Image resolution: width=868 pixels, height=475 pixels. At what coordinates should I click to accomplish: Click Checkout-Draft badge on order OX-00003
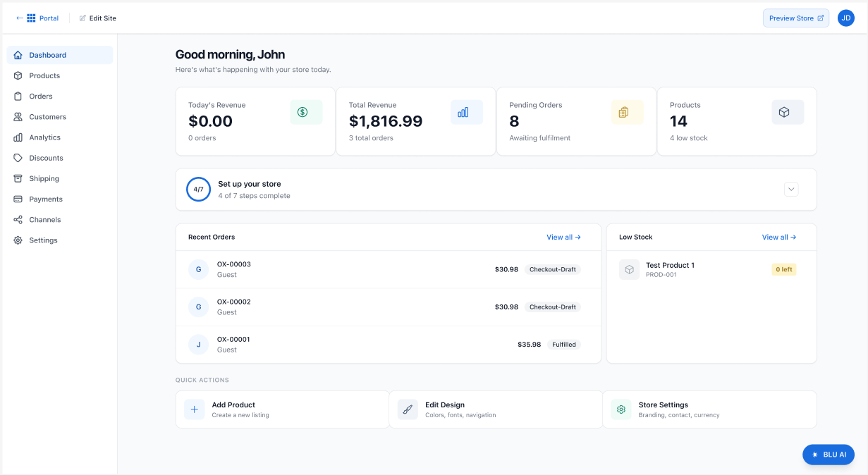(553, 269)
